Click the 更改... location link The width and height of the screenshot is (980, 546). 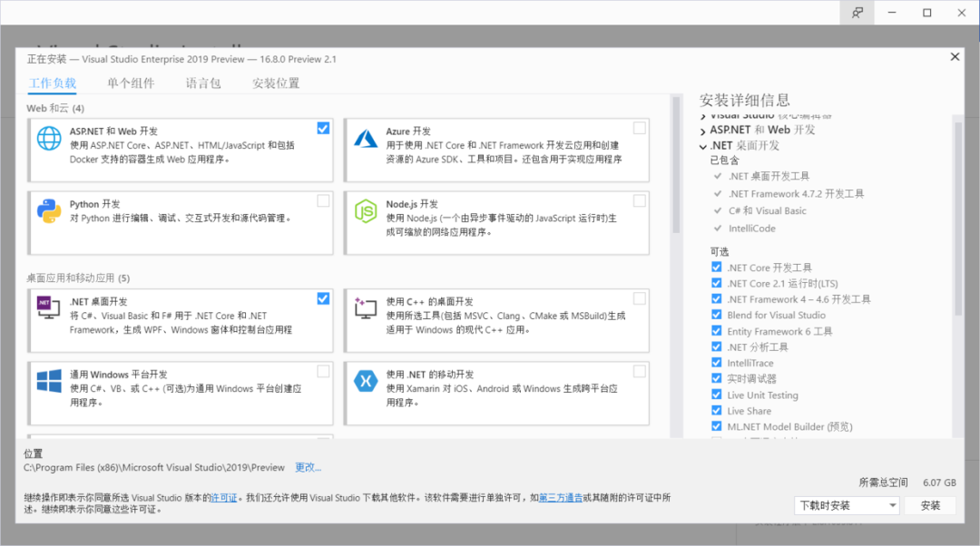[x=309, y=467]
